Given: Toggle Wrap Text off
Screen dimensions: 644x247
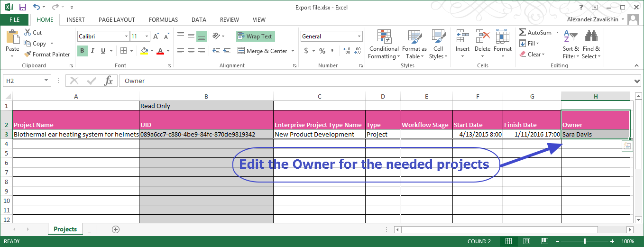Looking at the screenshot, I should [x=255, y=37].
